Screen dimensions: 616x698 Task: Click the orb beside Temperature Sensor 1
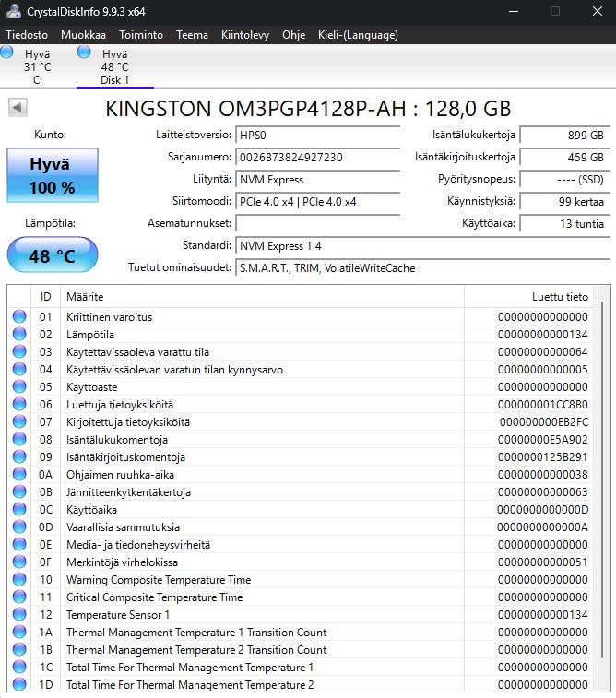[x=19, y=614]
